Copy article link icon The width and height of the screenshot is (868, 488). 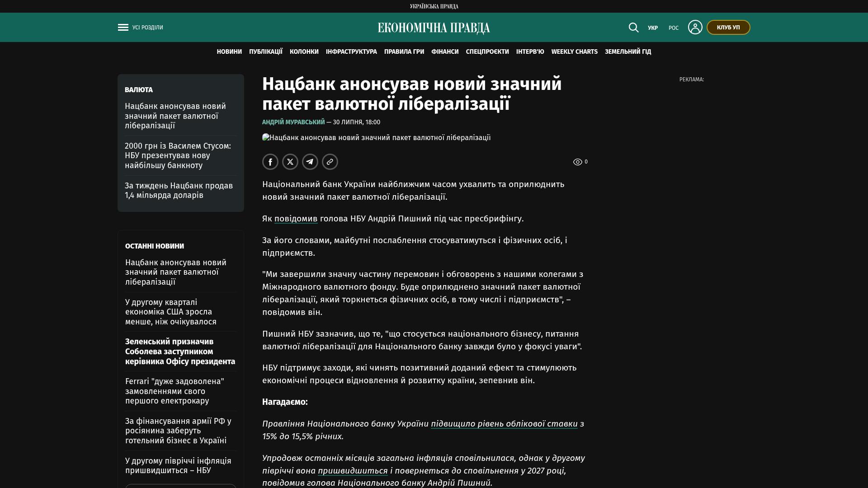[330, 162]
